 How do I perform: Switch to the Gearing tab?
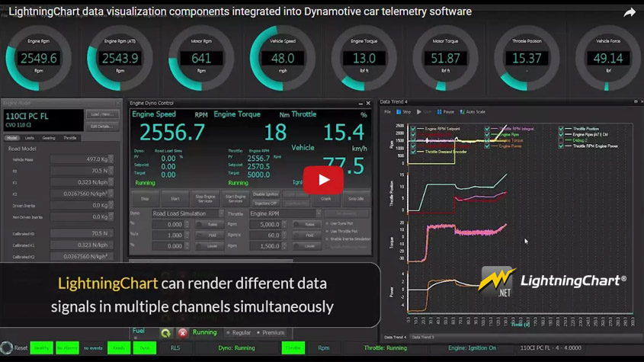point(49,138)
